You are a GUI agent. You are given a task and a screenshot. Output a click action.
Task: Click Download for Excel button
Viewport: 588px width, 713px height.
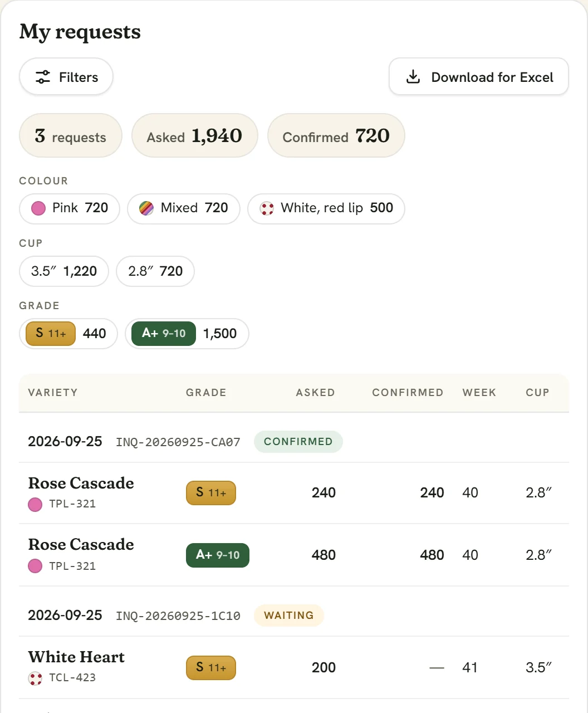tap(478, 77)
